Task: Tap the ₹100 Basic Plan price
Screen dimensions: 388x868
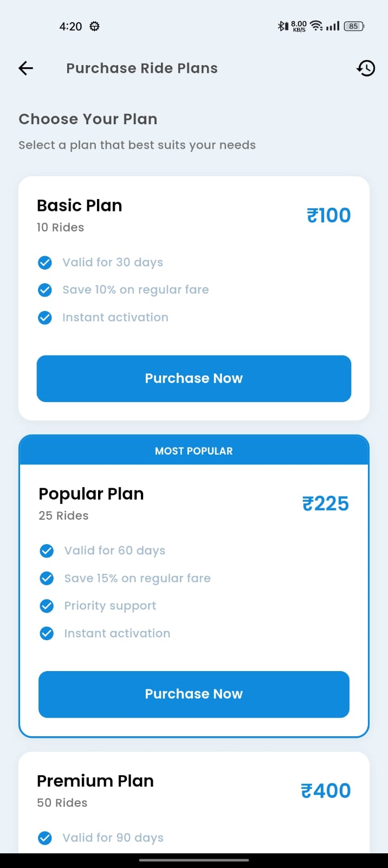Action: point(328,215)
